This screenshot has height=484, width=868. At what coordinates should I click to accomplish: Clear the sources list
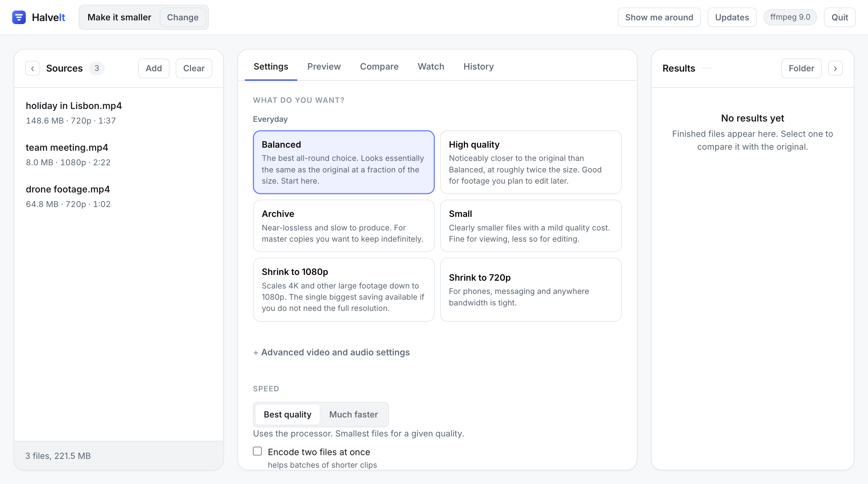(x=194, y=68)
